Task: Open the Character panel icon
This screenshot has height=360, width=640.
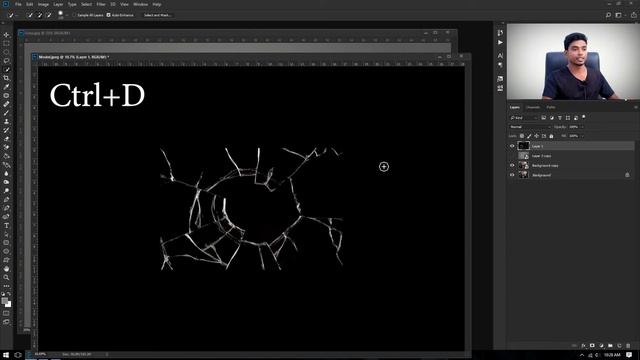Action: coord(500,56)
